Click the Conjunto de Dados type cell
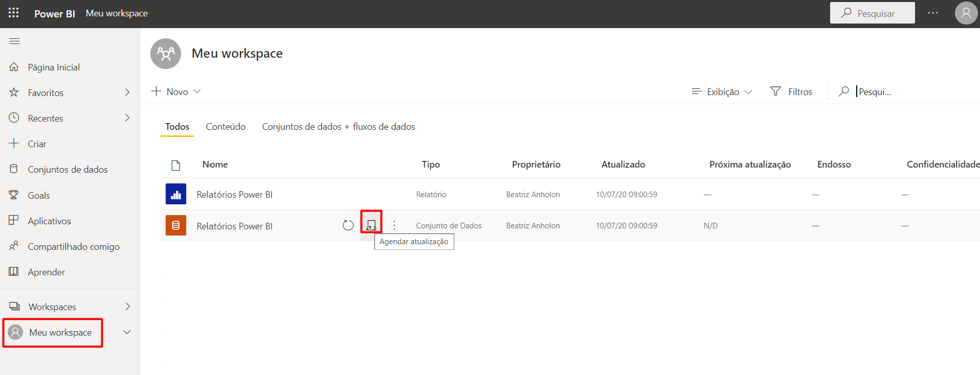The width and height of the screenshot is (980, 375). [449, 226]
